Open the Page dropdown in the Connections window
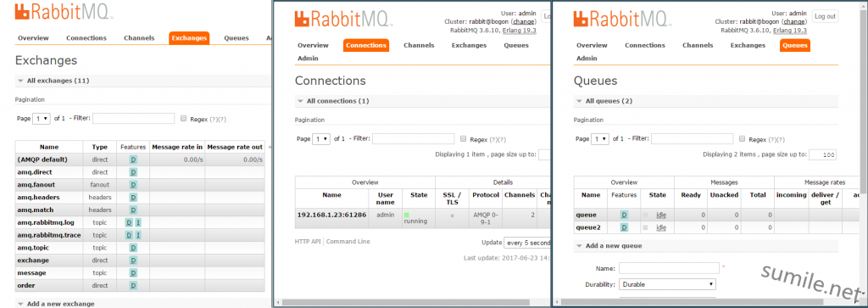868x308 pixels. (x=321, y=138)
